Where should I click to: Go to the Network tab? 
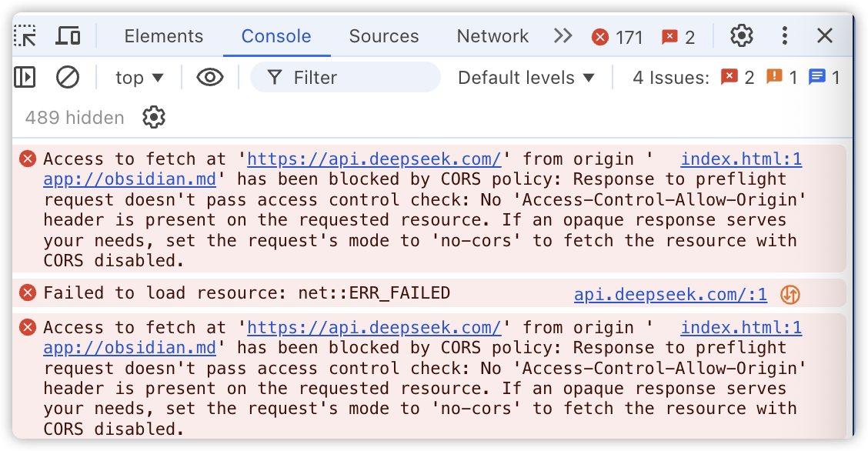click(x=492, y=36)
